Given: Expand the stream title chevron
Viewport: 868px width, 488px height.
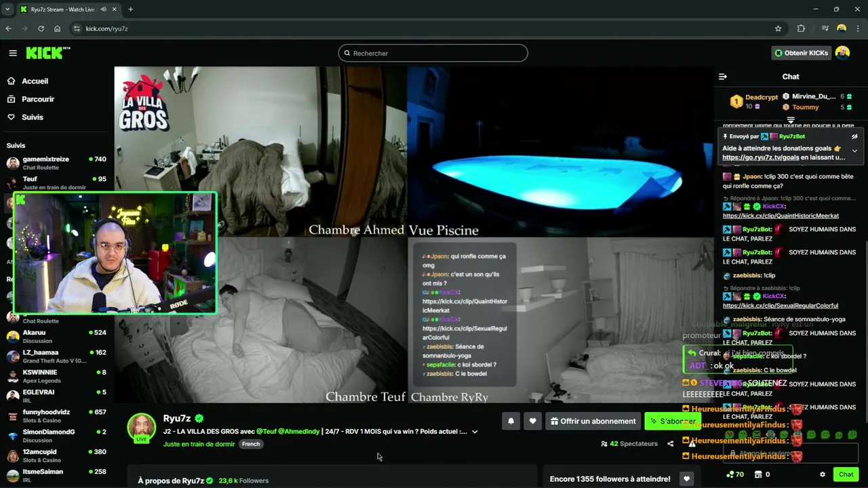Looking at the screenshot, I should pyautogui.click(x=475, y=432).
